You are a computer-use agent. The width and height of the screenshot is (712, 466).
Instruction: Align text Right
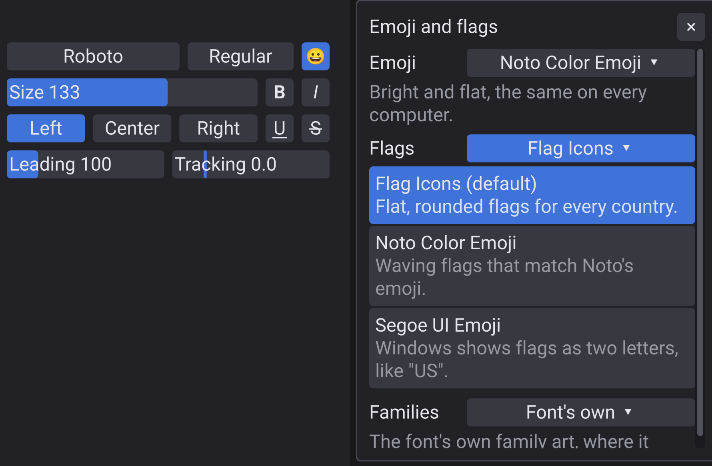pyautogui.click(x=218, y=128)
